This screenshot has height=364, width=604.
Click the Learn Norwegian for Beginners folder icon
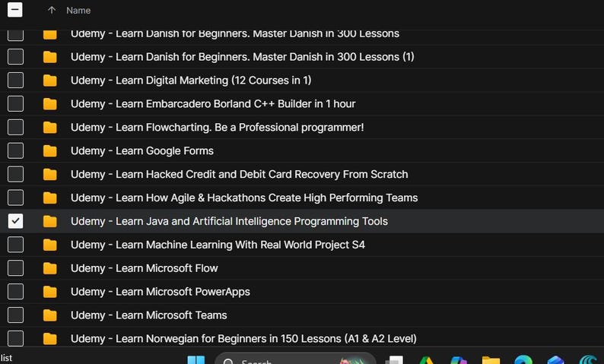[49, 339]
